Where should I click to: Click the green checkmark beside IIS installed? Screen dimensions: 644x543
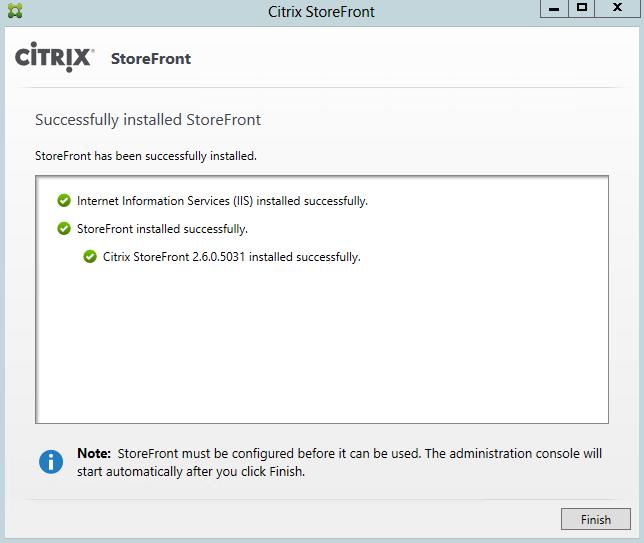click(64, 201)
